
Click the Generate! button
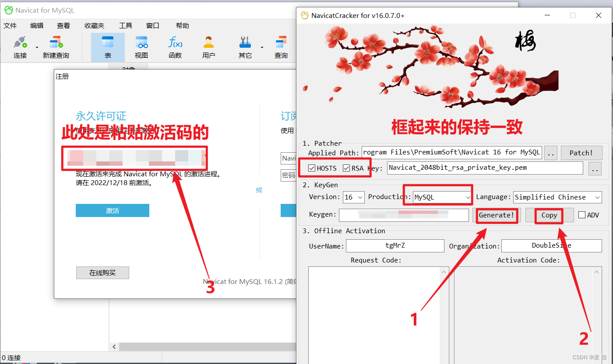pyautogui.click(x=496, y=215)
